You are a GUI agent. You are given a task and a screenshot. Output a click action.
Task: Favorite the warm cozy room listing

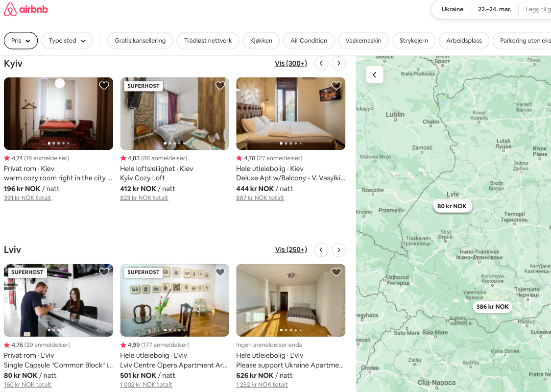104,86
